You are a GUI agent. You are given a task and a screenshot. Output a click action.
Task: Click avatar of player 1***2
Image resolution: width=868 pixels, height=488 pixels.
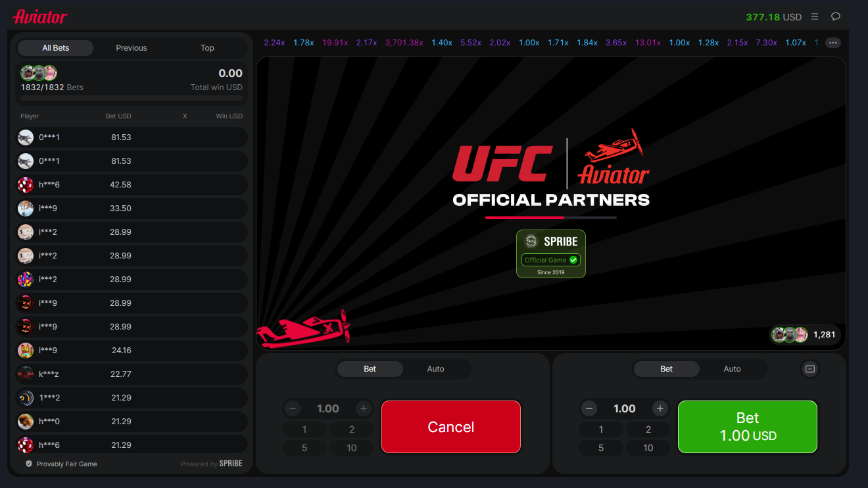click(26, 398)
